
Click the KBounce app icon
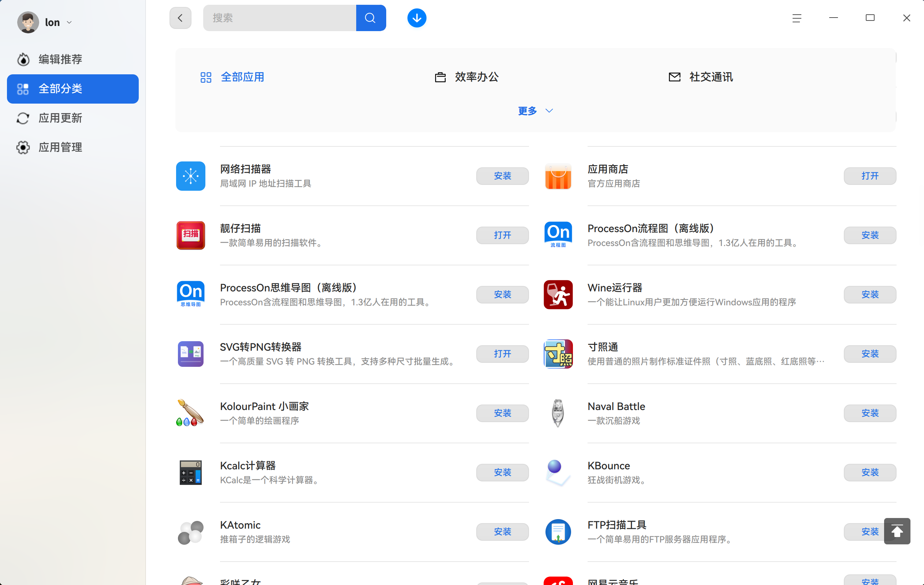click(x=558, y=472)
